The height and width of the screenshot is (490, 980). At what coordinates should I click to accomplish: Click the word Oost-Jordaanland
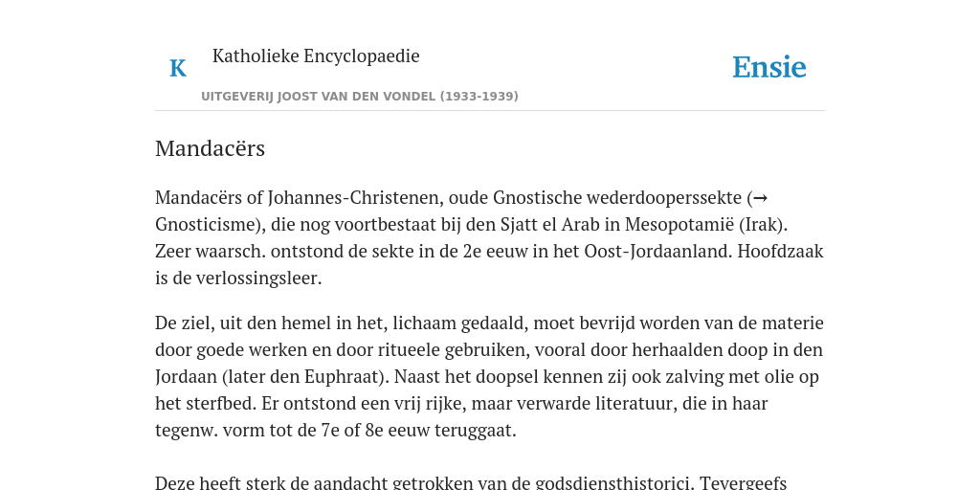pyautogui.click(x=658, y=252)
